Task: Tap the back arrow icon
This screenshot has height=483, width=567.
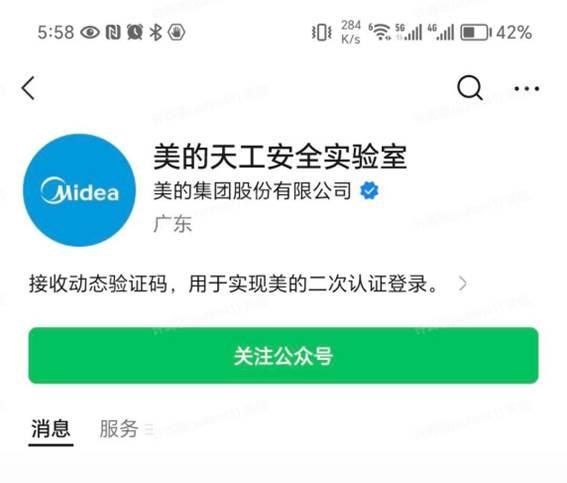Action: pos(28,88)
